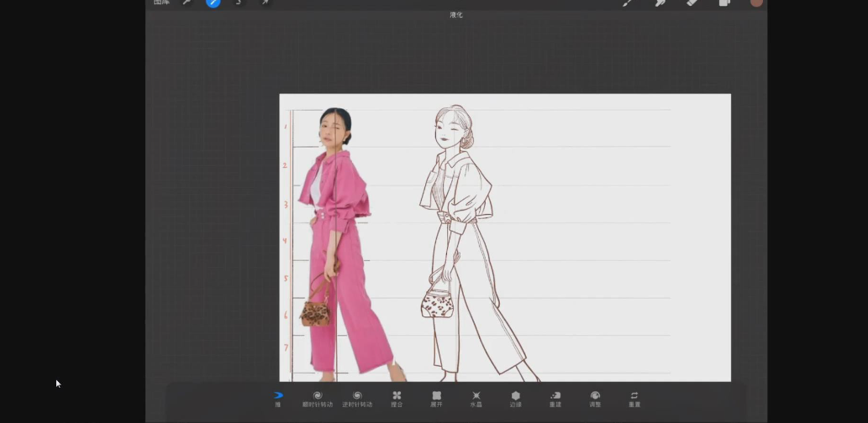Screen dimensions: 868x423
Task: Tap the handwritten proportion number 7
Action: pos(286,347)
